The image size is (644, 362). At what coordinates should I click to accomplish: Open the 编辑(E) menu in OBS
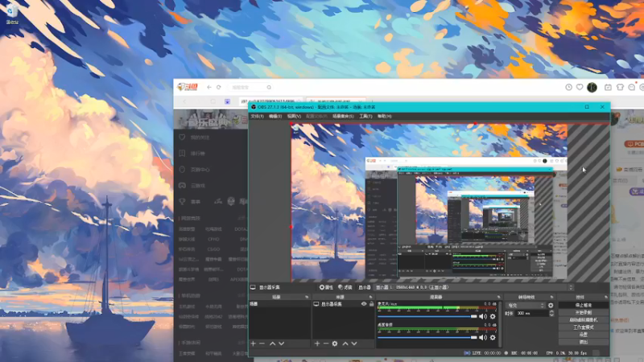pyautogui.click(x=275, y=117)
